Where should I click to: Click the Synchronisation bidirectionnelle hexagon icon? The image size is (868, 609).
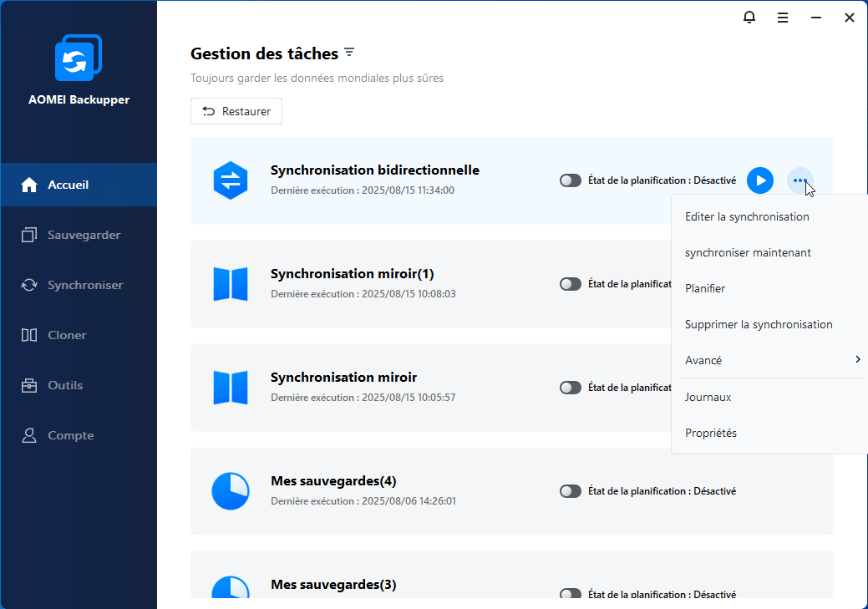pyautogui.click(x=231, y=180)
